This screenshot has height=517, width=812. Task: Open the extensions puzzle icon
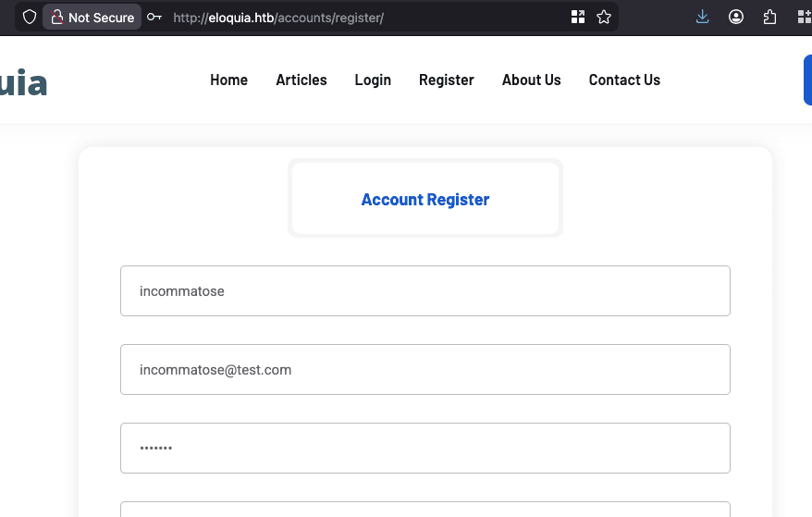point(769,17)
